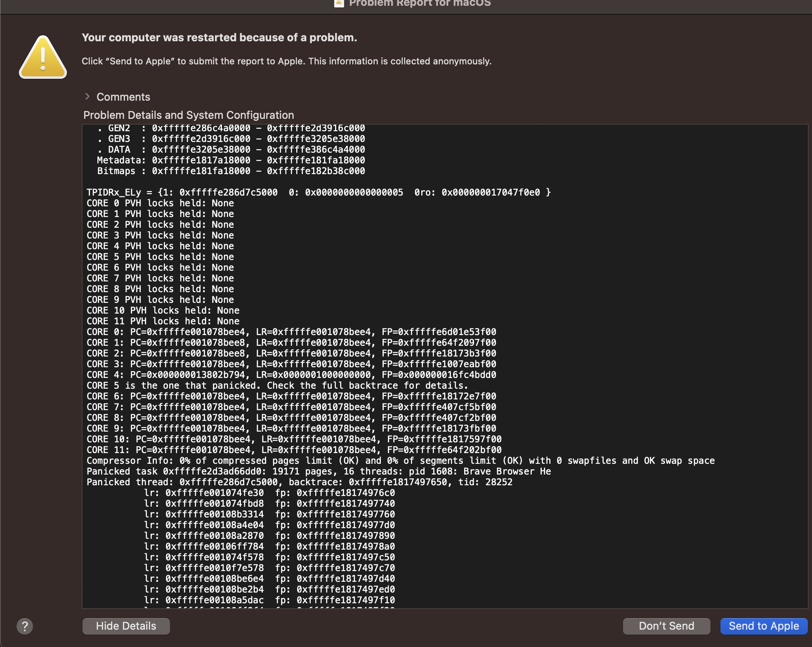Click the TPIDRx_ELy register line
This screenshot has height=647, width=812.
click(318, 192)
